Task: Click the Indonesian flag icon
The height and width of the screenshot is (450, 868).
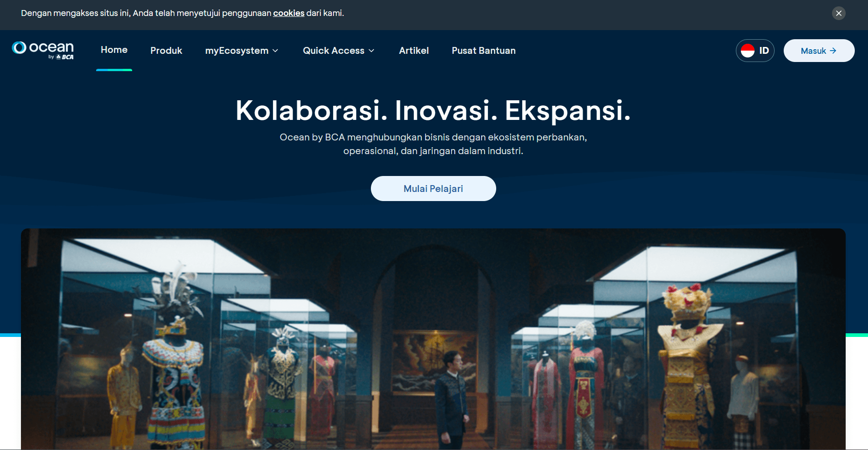Action: tap(748, 51)
